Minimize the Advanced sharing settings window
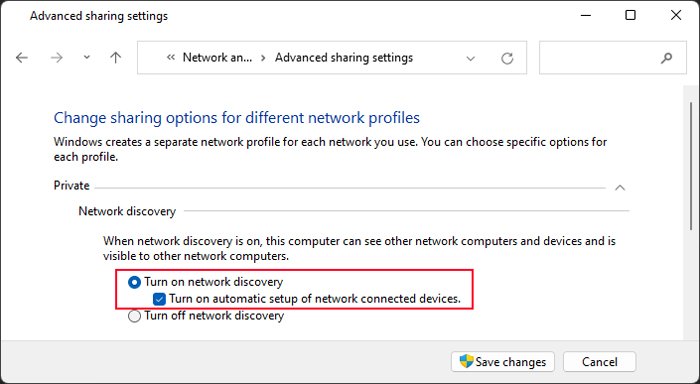Screen dimensions: 700x384 tap(586, 15)
